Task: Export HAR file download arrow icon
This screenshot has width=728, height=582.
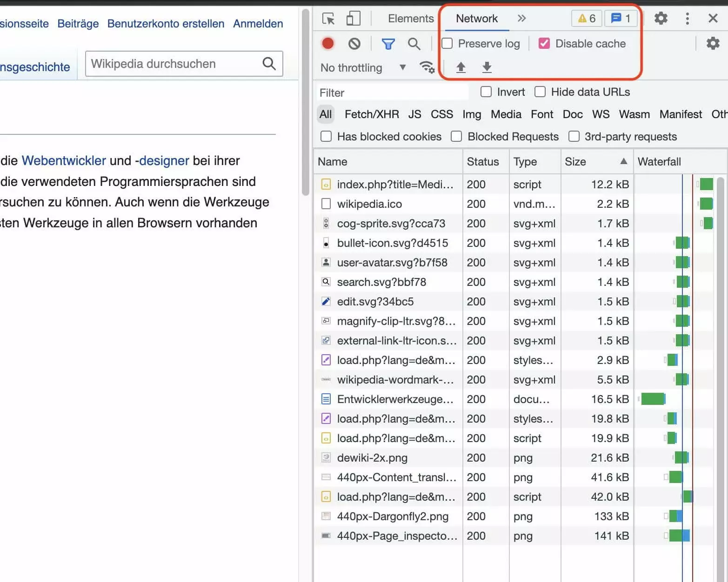Action: coord(487,67)
